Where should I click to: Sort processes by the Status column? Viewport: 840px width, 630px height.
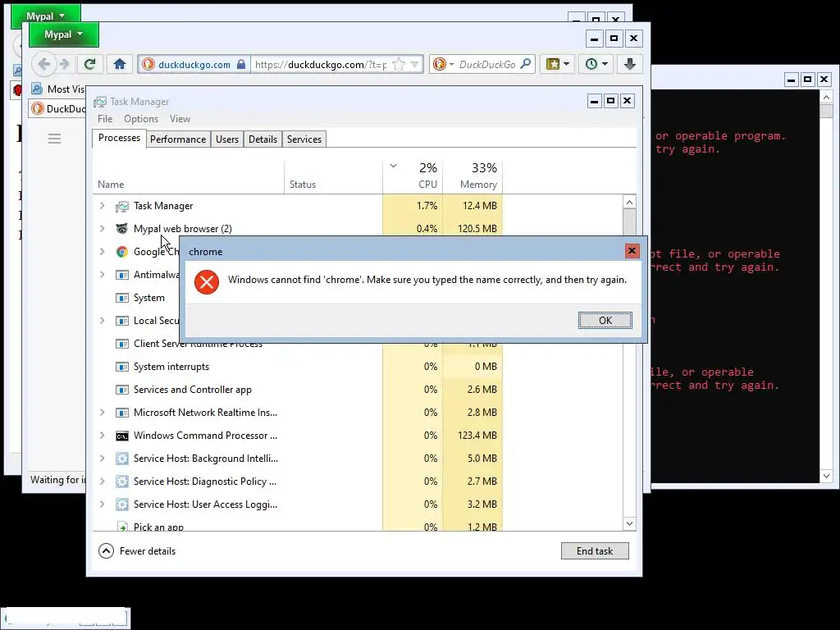tap(333, 177)
